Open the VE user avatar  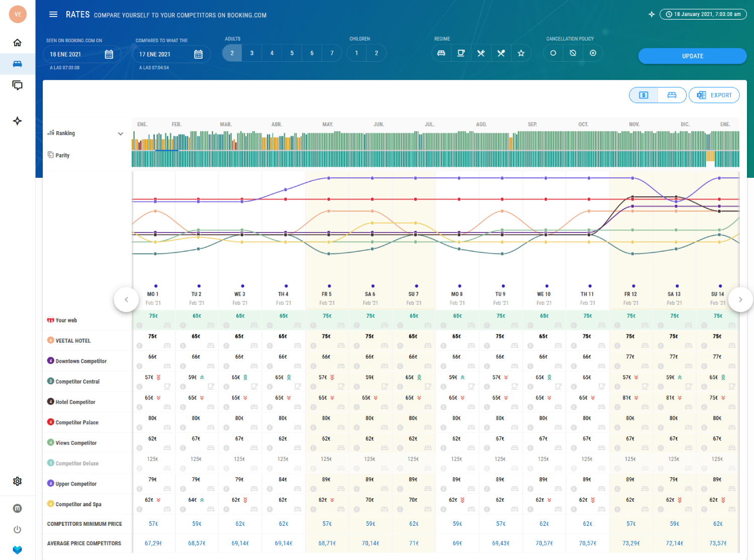click(18, 14)
